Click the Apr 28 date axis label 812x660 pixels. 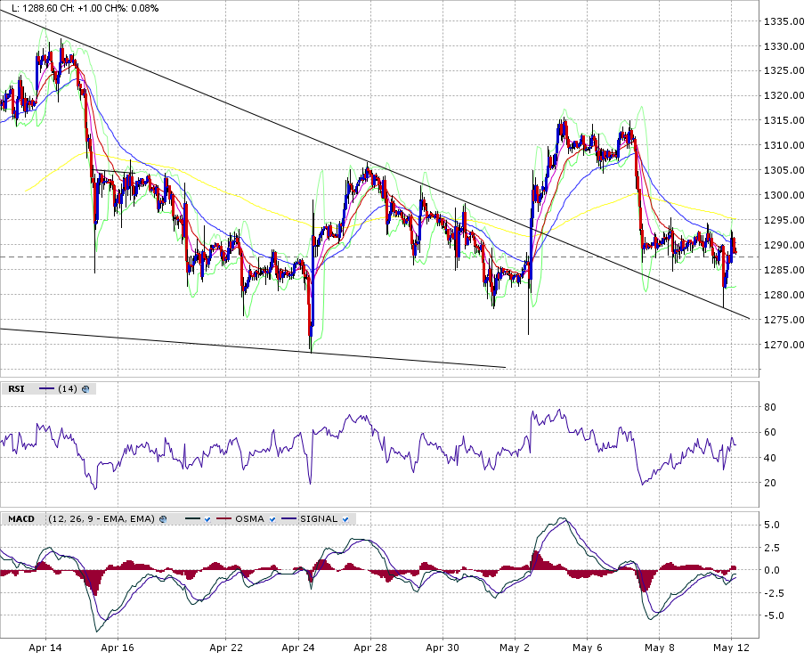coord(370,648)
